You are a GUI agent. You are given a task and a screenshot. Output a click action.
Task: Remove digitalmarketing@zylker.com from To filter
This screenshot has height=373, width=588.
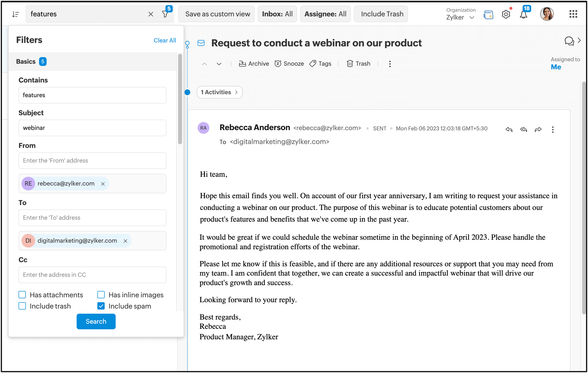pos(125,241)
